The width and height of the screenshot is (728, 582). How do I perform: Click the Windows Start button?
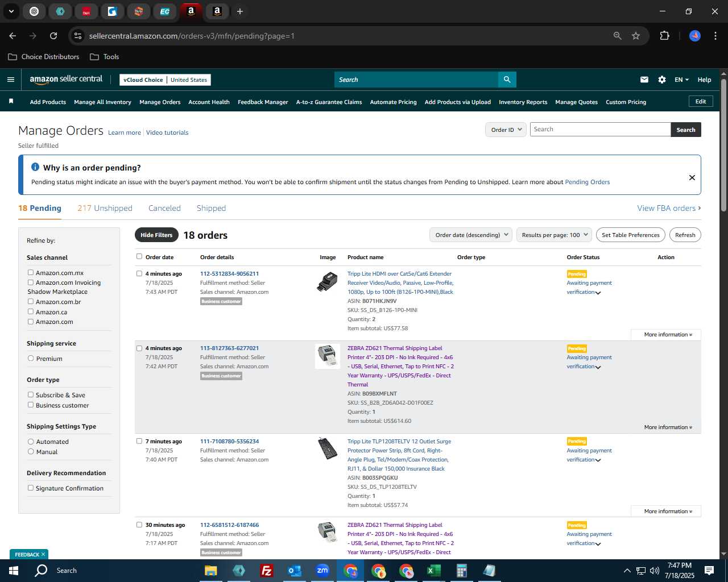pos(14,571)
